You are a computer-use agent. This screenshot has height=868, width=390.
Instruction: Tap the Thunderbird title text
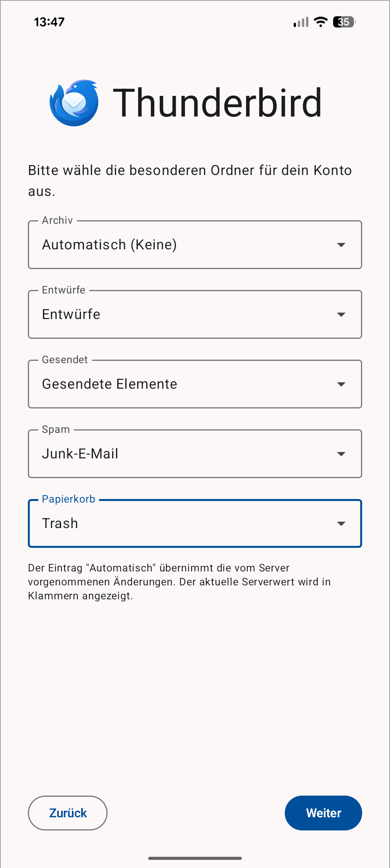click(x=217, y=103)
